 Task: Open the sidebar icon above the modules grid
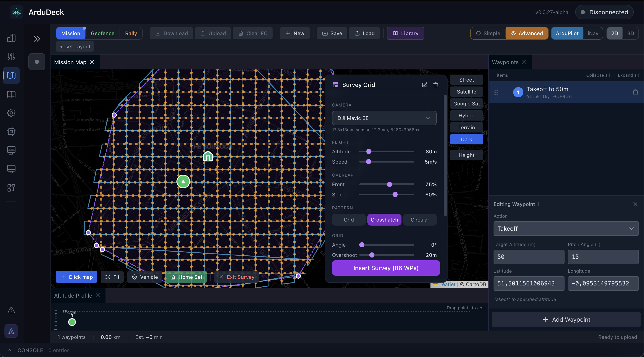click(11, 169)
